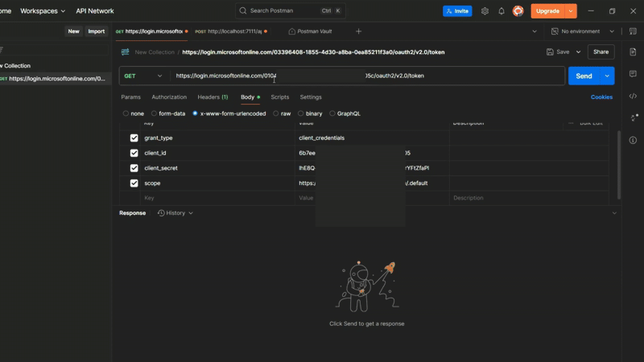
Task: Click the HTTP request type icon
Action: pyautogui.click(x=125, y=52)
